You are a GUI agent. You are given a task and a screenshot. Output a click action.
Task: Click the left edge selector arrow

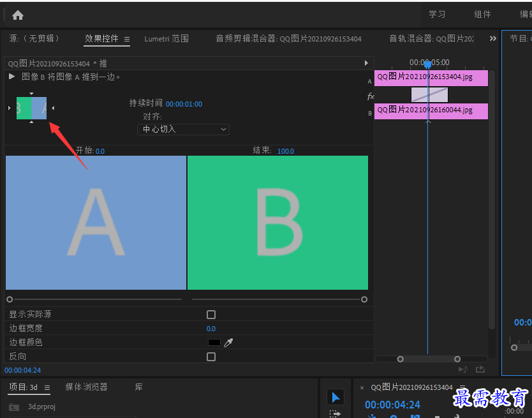(x=9, y=108)
